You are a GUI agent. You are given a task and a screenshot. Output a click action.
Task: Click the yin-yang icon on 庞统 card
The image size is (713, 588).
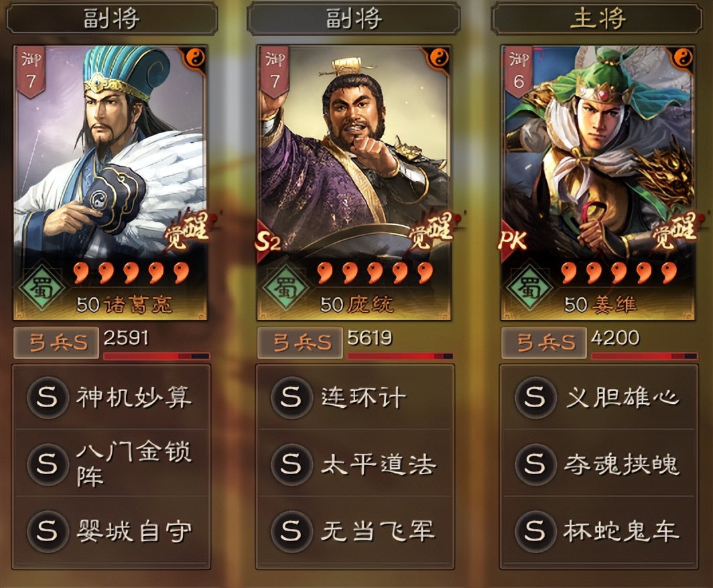point(440,58)
